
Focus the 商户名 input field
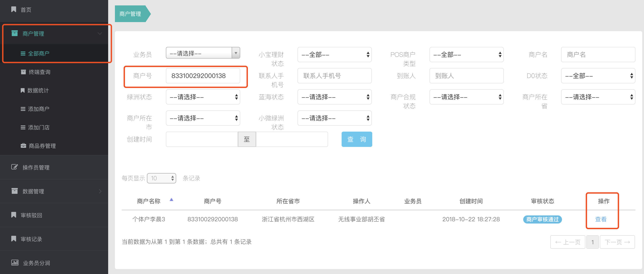coord(598,55)
